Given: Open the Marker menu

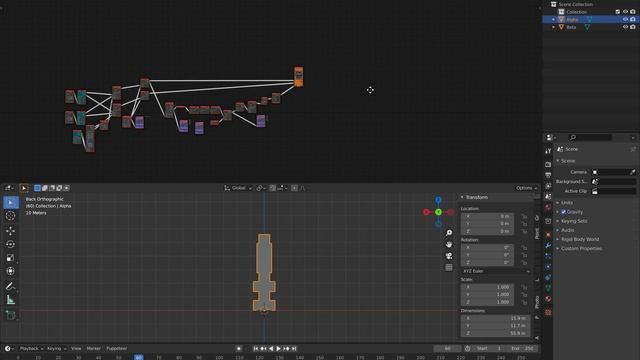Looking at the screenshot, I should 93,349.
